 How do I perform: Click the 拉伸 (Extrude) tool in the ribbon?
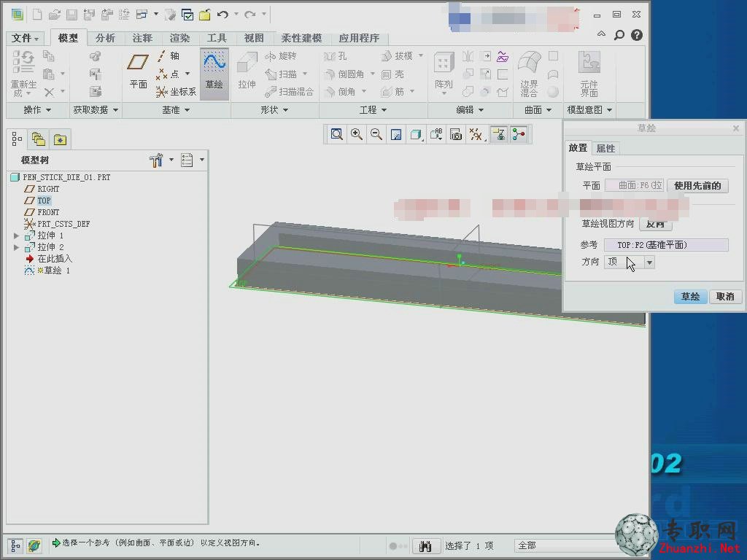point(247,71)
